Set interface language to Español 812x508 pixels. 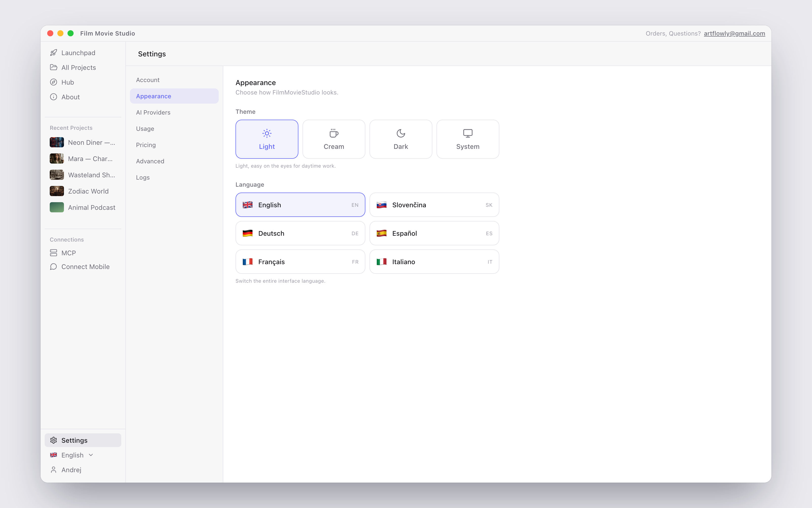[x=434, y=233]
